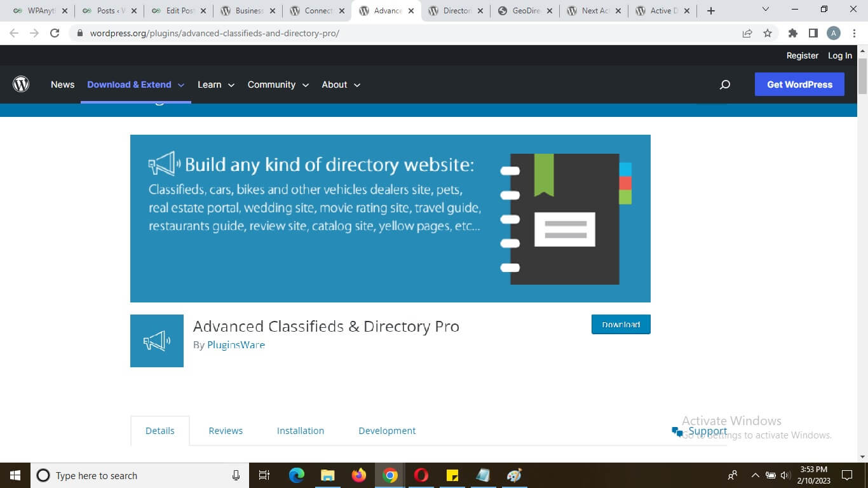Switch to the Development tab

click(387, 431)
